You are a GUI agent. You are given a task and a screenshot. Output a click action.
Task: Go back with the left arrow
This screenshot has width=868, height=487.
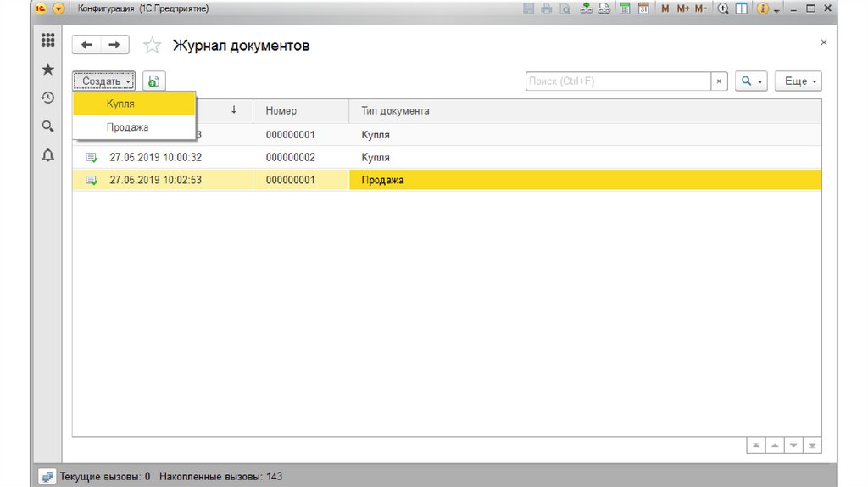[86, 45]
